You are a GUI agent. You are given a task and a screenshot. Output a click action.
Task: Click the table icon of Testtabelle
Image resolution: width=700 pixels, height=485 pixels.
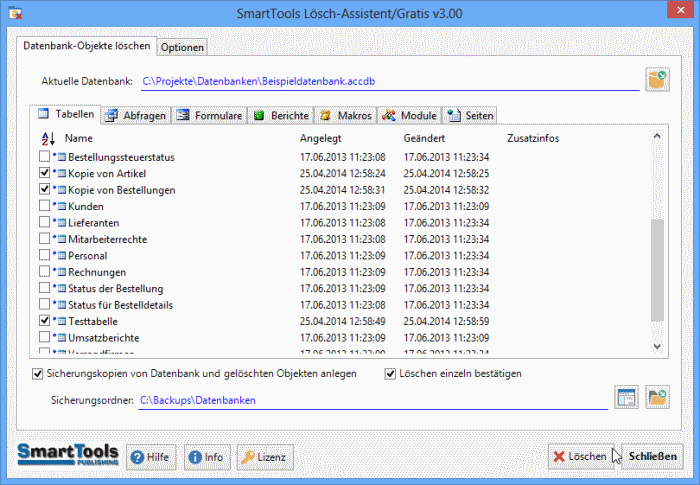click(62, 321)
